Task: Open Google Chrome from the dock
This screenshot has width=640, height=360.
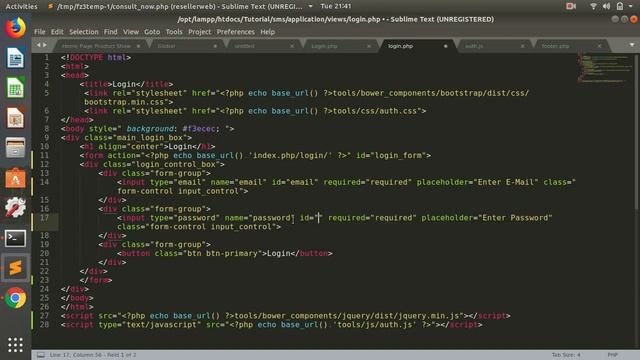Action: click(x=16, y=298)
